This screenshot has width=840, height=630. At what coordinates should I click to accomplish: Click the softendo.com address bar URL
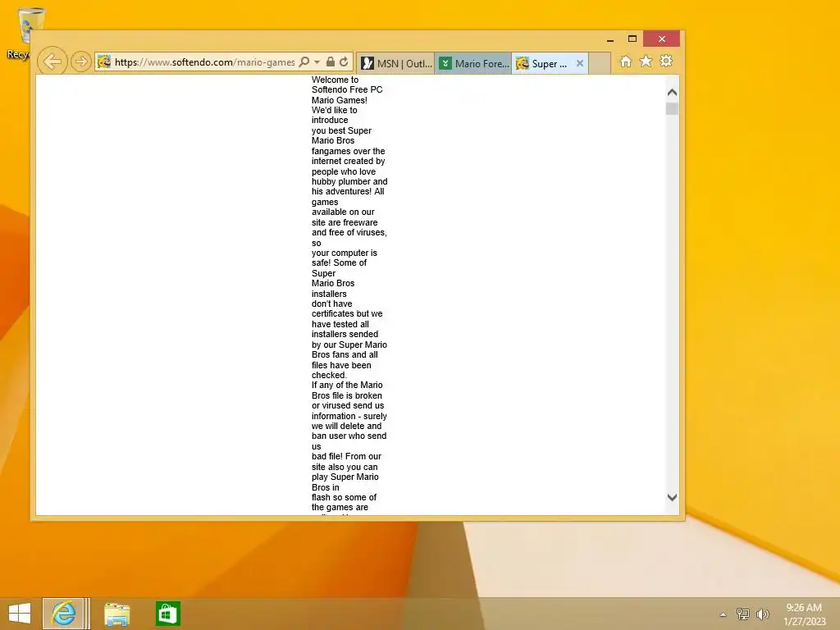tap(204, 62)
